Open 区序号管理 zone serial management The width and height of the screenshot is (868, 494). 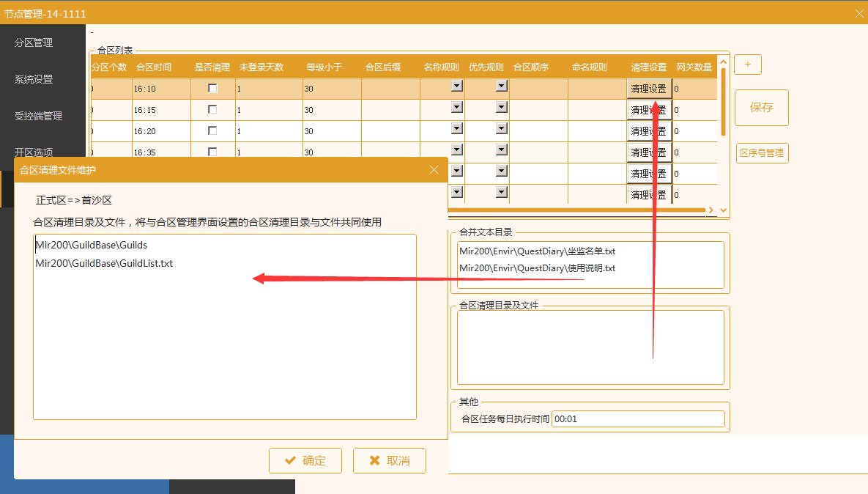pyautogui.click(x=762, y=153)
